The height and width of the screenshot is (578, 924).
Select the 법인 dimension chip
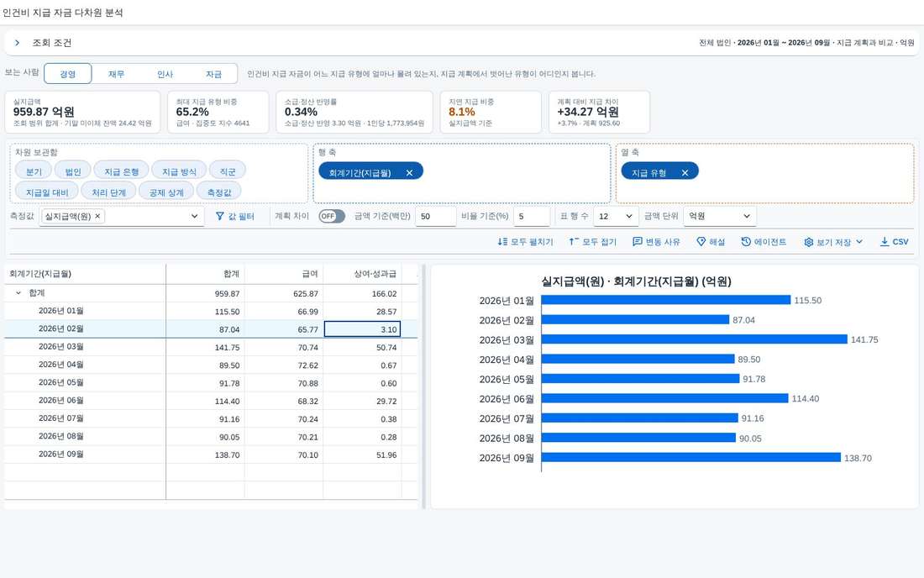73,171
